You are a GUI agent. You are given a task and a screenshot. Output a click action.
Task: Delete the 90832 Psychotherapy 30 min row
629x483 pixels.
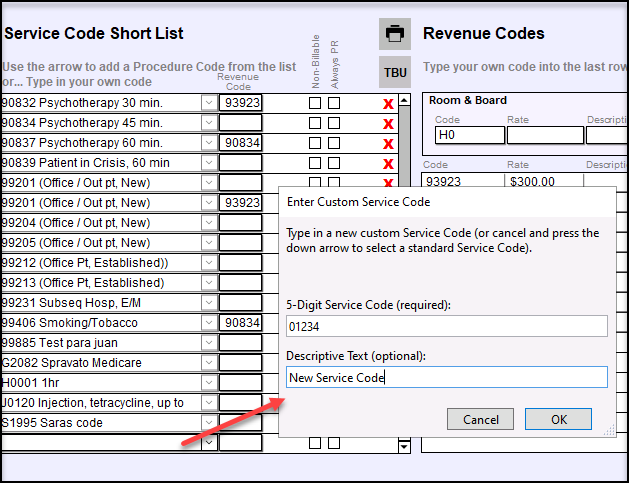pyautogui.click(x=388, y=104)
